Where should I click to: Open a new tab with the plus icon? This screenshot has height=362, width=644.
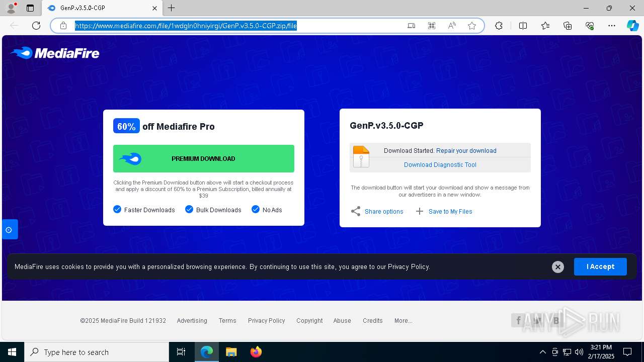click(172, 8)
